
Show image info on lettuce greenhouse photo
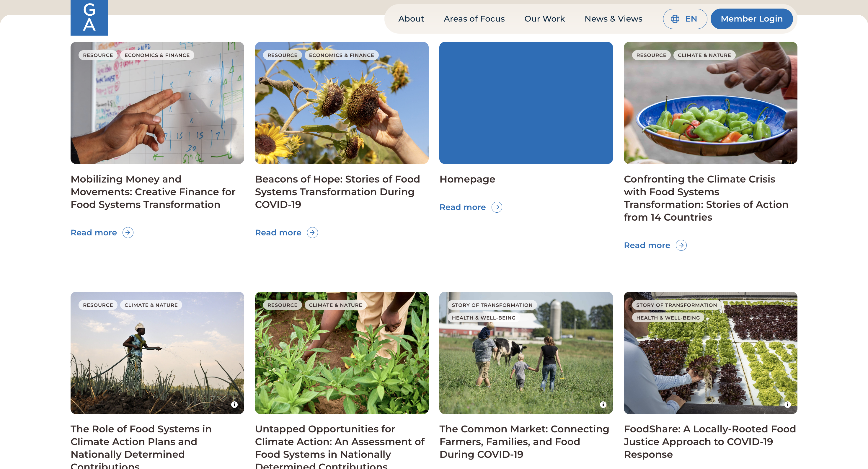pyautogui.click(x=787, y=404)
